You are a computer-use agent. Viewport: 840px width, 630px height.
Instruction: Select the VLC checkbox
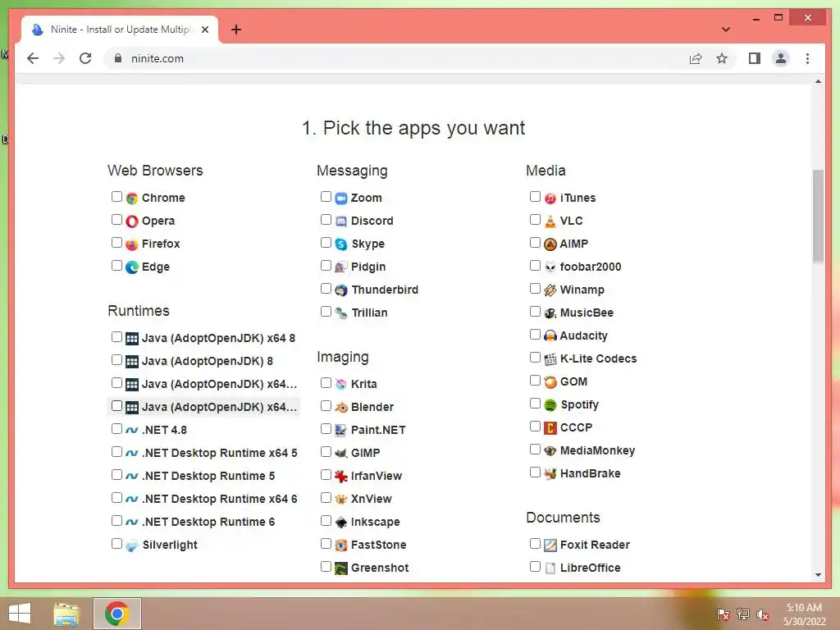pyautogui.click(x=535, y=220)
